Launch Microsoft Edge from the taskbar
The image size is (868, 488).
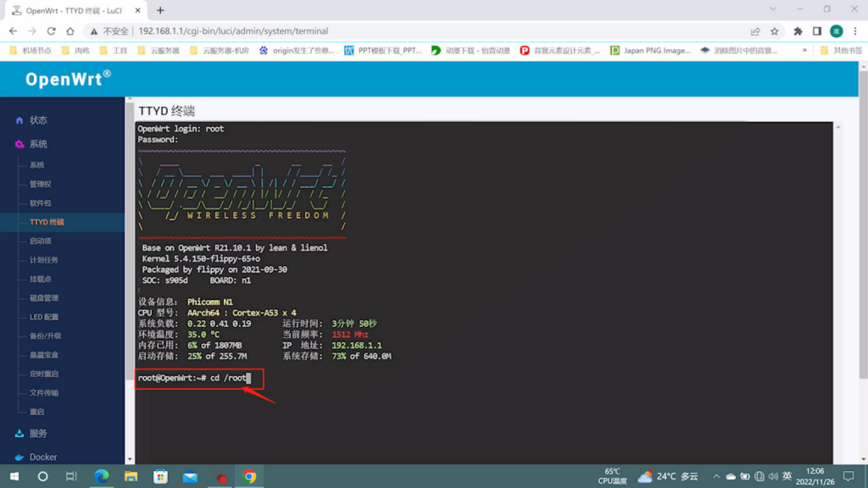click(102, 476)
